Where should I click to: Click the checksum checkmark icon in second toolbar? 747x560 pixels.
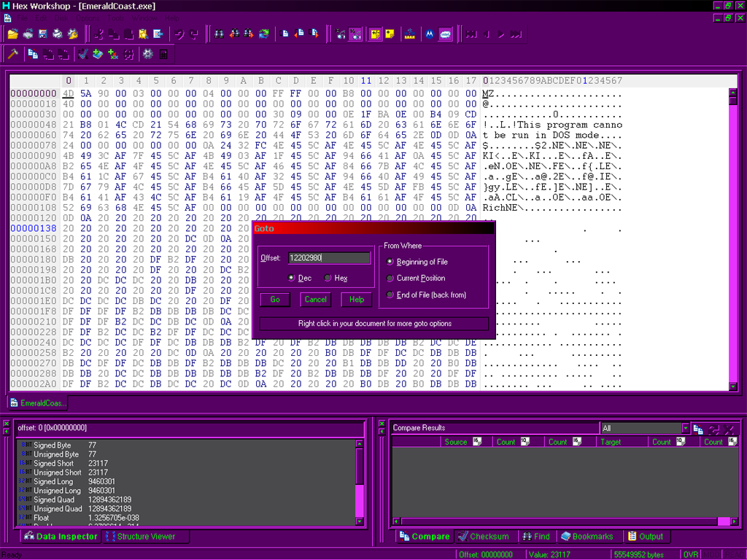[x=83, y=54]
